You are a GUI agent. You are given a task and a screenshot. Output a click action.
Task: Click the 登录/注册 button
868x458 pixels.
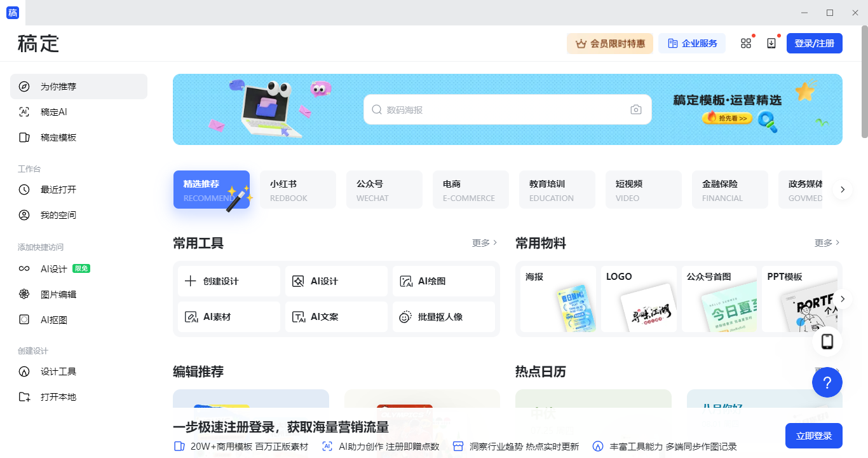pyautogui.click(x=814, y=43)
